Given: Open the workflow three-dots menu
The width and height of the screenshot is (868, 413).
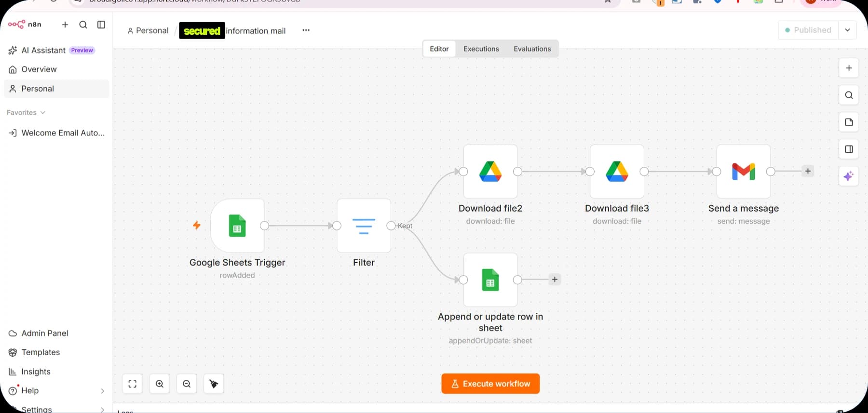Looking at the screenshot, I should (x=306, y=30).
